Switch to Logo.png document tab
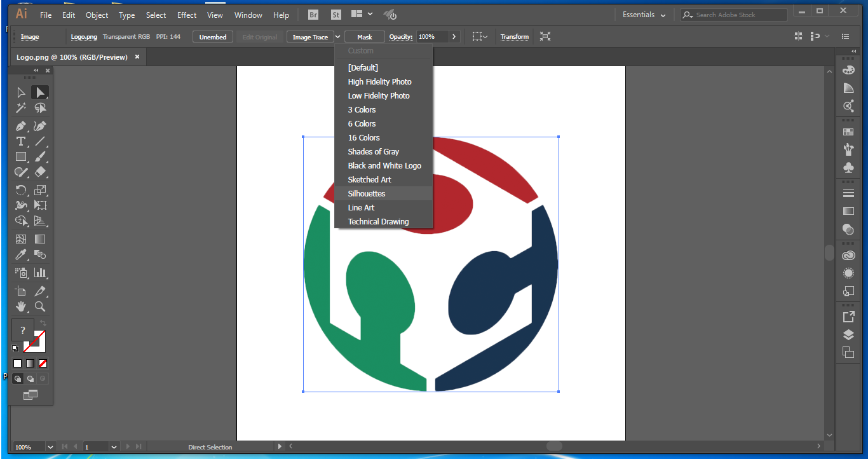Image resolution: width=868 pixels, height=459 pixels. coord(72,57)
